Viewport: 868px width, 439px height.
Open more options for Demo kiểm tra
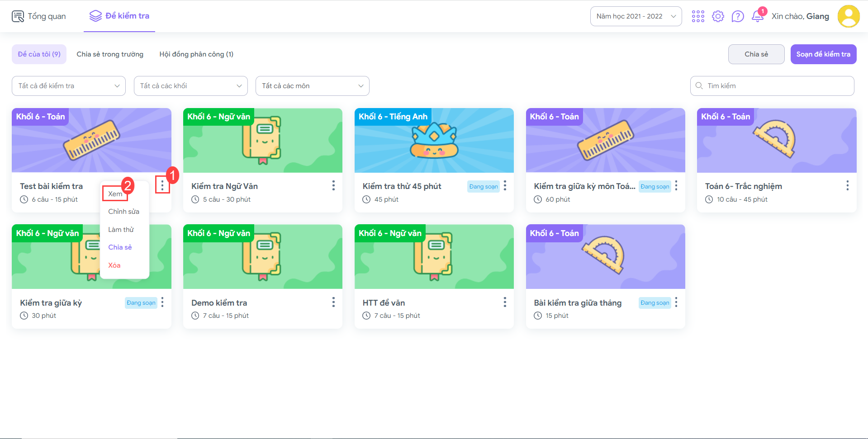pos(333,302)
